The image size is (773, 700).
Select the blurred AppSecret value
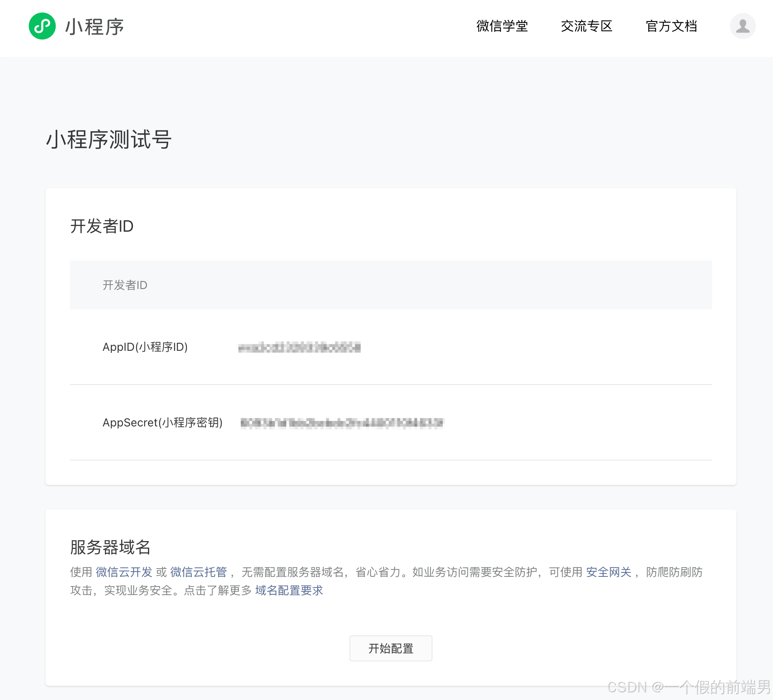[342, 423]
